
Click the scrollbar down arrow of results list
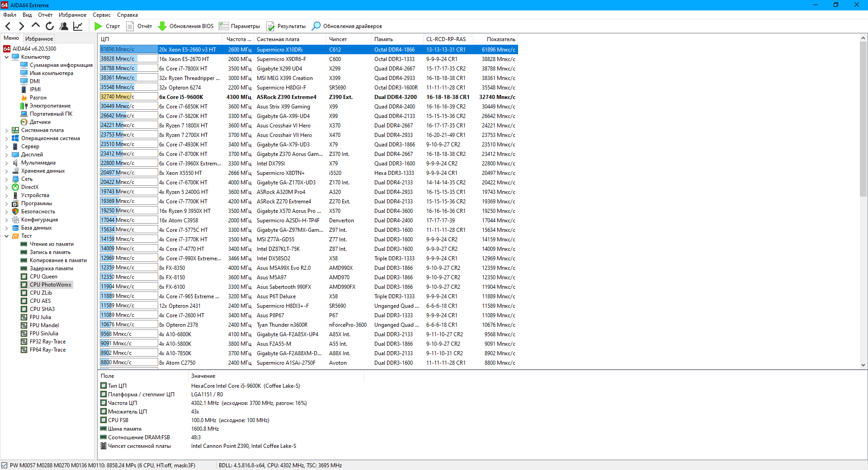click(x=863, y=365)
